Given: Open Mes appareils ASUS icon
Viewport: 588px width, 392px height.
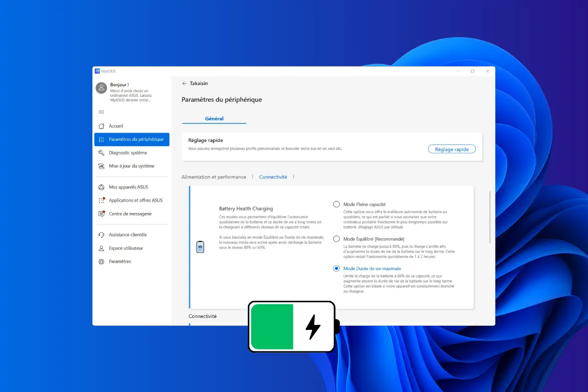Looking at the screenshot, I should click(101, 187).
